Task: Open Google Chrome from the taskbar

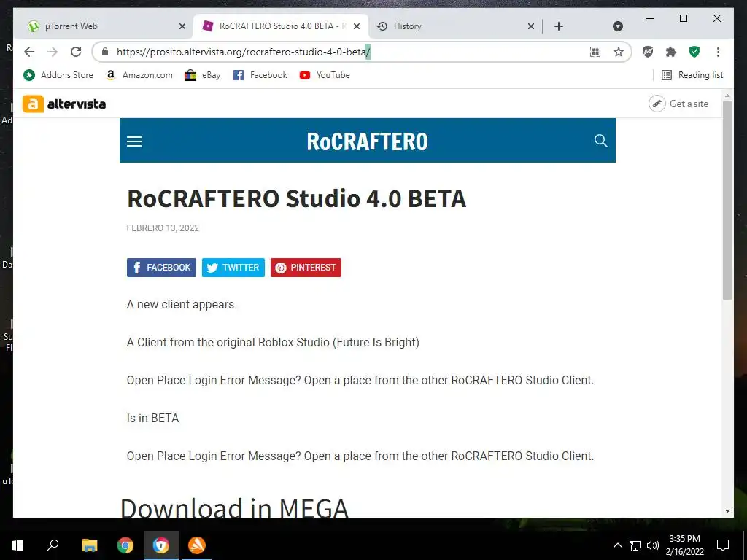Action: pos(125,545)
